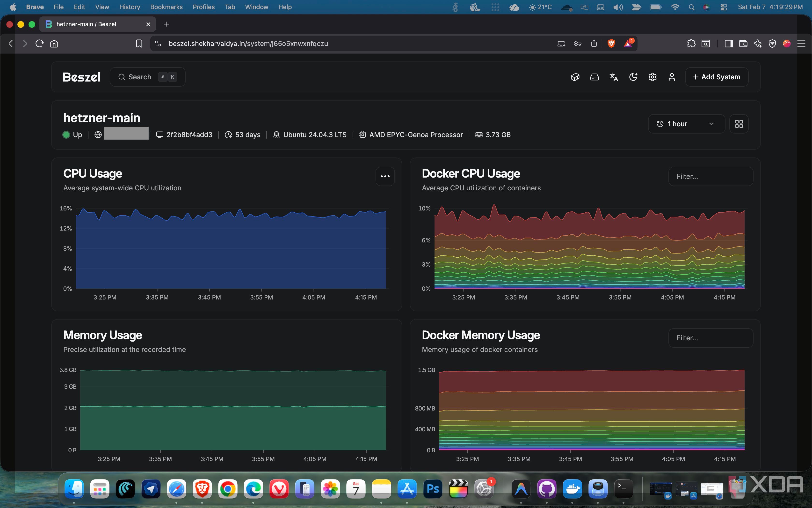Open CPU Usage chart options menu

385,176
